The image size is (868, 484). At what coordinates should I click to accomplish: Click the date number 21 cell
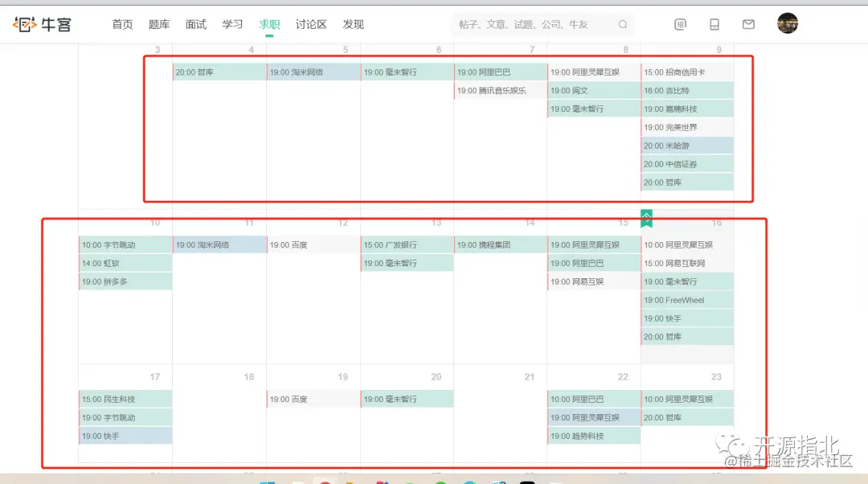coord(530,376)
